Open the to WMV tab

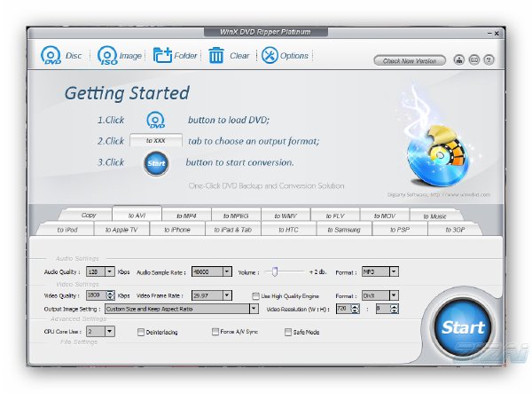point(286,216)
